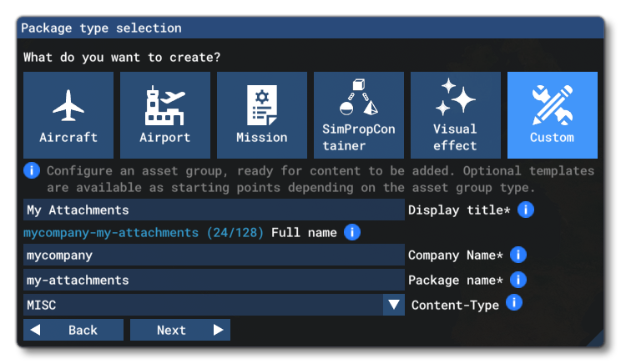Focus the my-attachments package name field
Image resolution: width=621 pixels, height=364 pixels.
click(213, 280)
